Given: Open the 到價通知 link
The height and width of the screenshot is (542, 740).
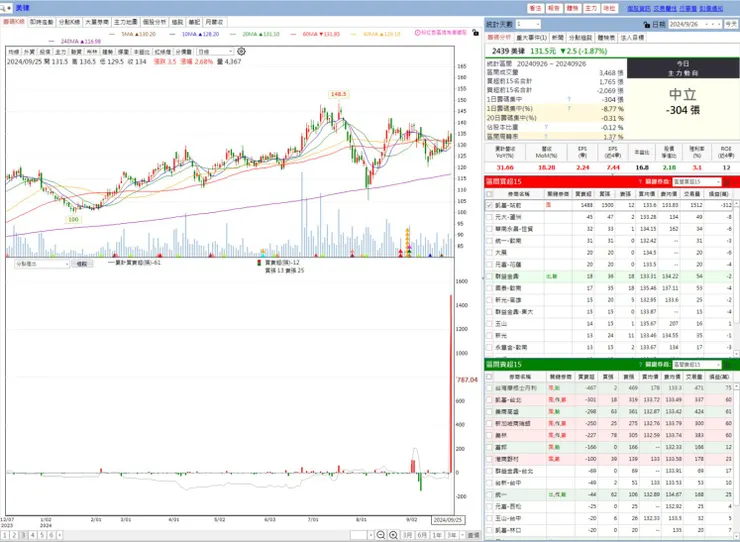Looking at the screenshot, I should pos(711,8).
